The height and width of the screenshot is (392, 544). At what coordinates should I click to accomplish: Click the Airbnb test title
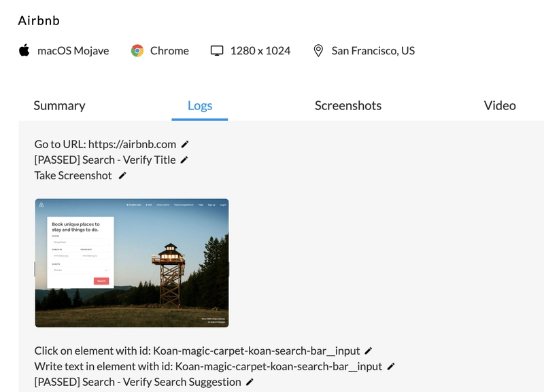(x=39, y=21)
